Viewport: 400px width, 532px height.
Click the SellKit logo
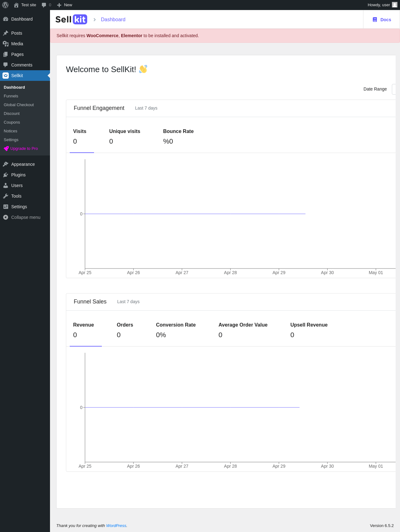pyautogui.click(x=71, y=19)
